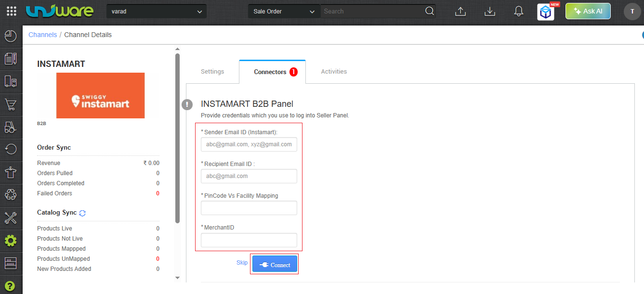Open the orders document sidebar icon

tap(11, 59)
